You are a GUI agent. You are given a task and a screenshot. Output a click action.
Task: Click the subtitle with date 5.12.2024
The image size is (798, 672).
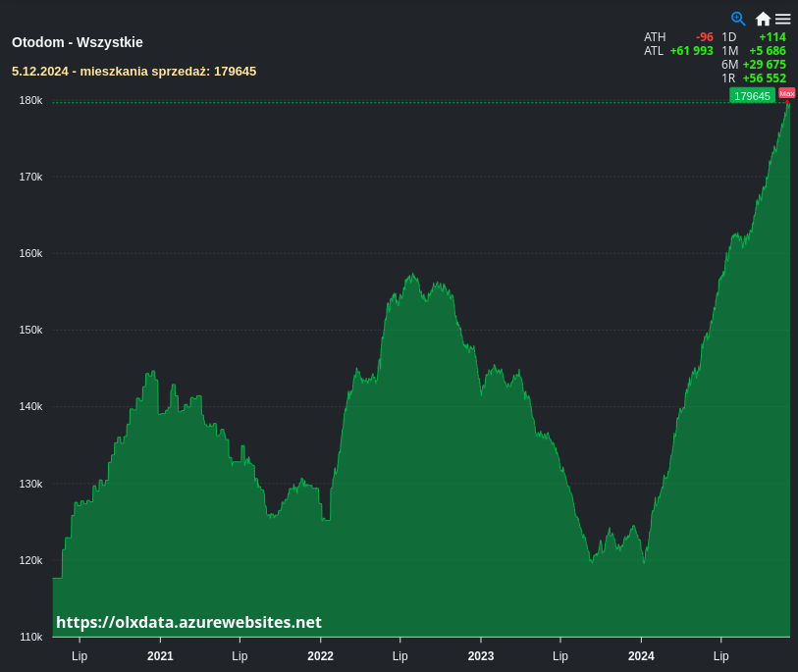tap(133, 72)
